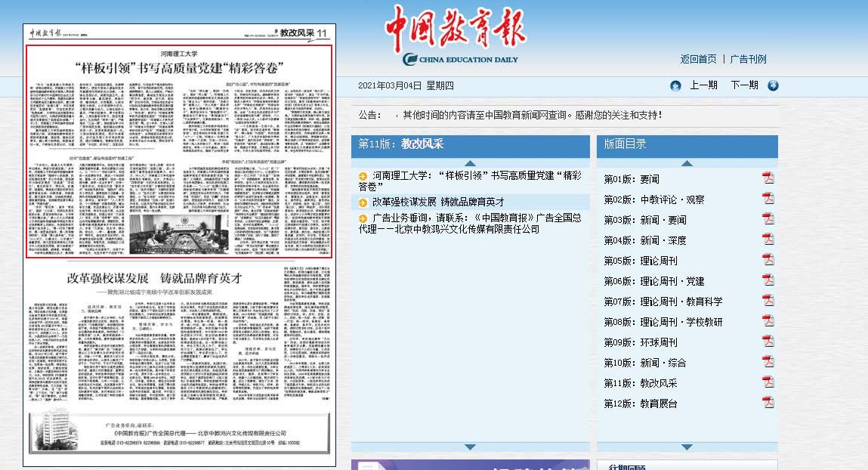Click the 第11版：教改风采 panel header
This screenshot has height=470, width=868.
tap(470, 146)
